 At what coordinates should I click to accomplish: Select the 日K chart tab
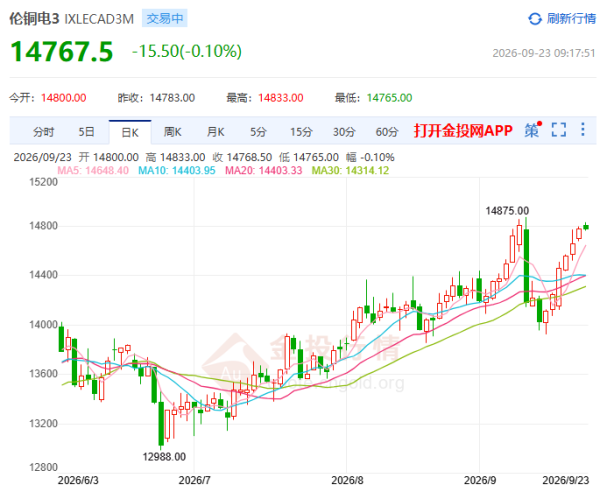coord(130,132)
